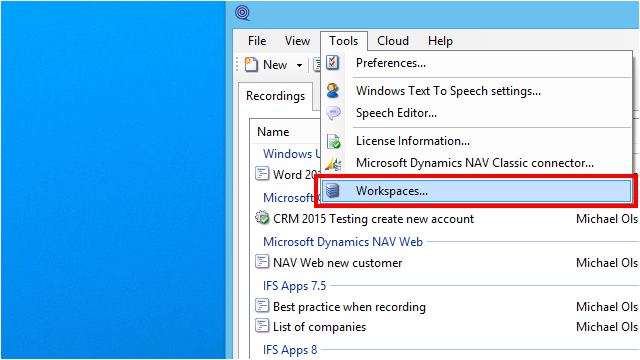Click the Preferences checklist icon
The height and width of the screenshot is (360, 640).
click(333, 63)
